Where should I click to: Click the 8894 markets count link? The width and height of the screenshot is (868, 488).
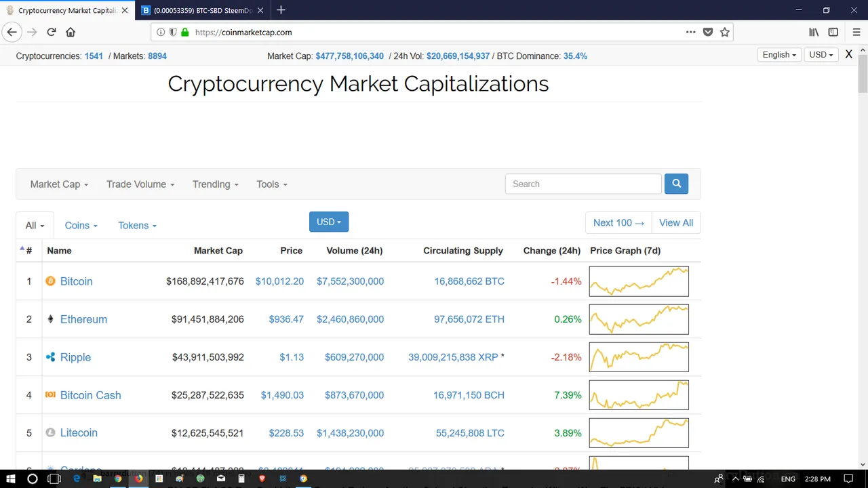tap(157, 56)
